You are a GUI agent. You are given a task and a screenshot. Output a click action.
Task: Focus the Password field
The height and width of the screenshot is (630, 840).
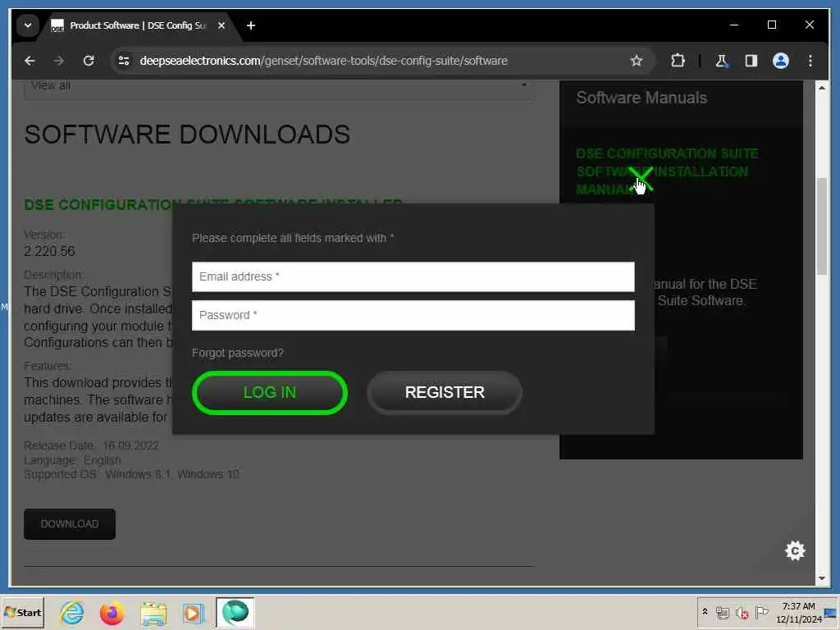click(413, 315)
